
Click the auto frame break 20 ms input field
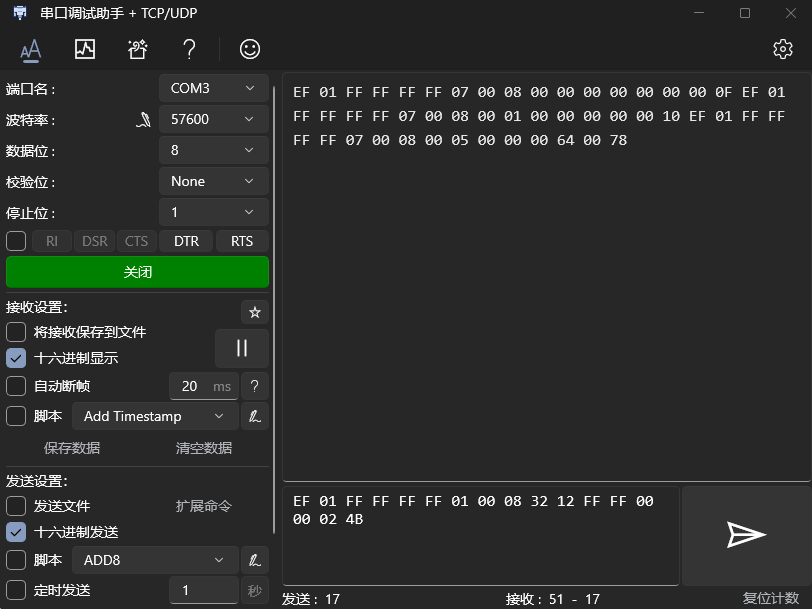click(x=204, y=386)
